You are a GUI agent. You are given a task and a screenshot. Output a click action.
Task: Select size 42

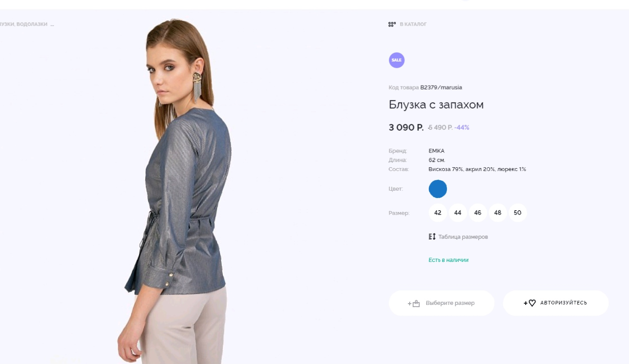tap(438, 213)
